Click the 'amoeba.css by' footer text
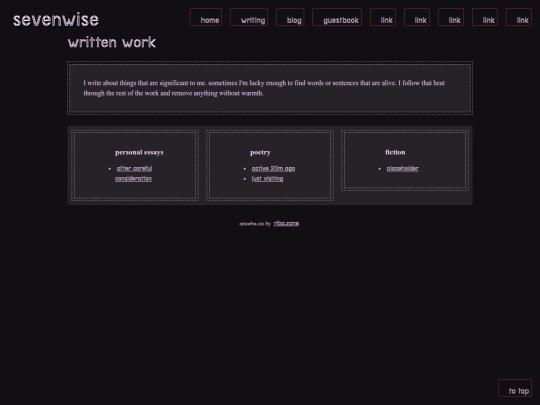Image resolution: width=540 pixels, height=405 pixels. 255,224
